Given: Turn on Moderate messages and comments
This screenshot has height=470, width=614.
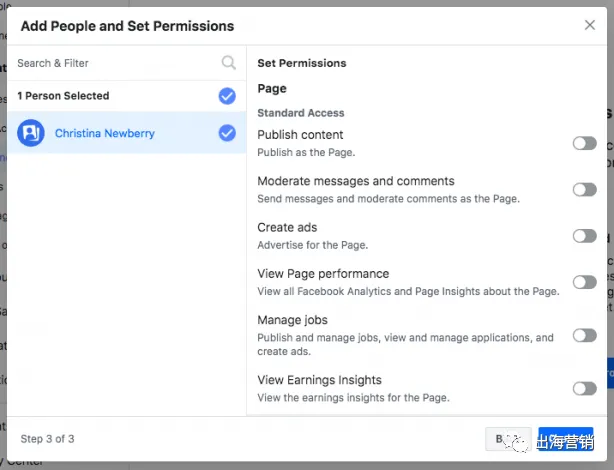Looking at the screenshot, I should (585, 190).
